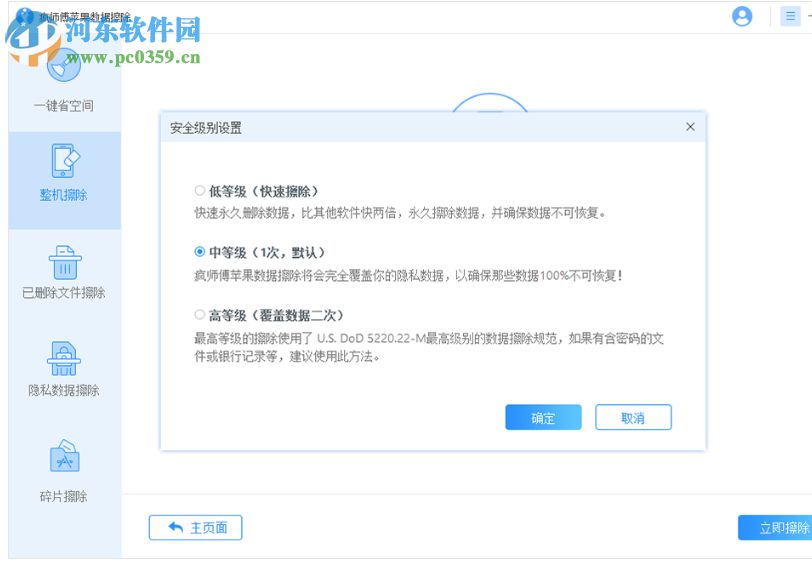
Task: Click the 隐私数据擦除 sidebar label
Action: point(64,390)
